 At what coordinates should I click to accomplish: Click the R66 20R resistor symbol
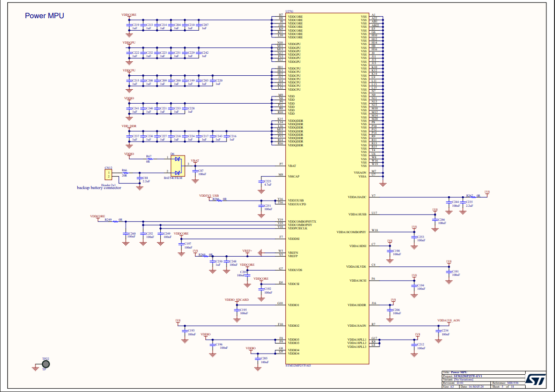click(x=125, y=173)
